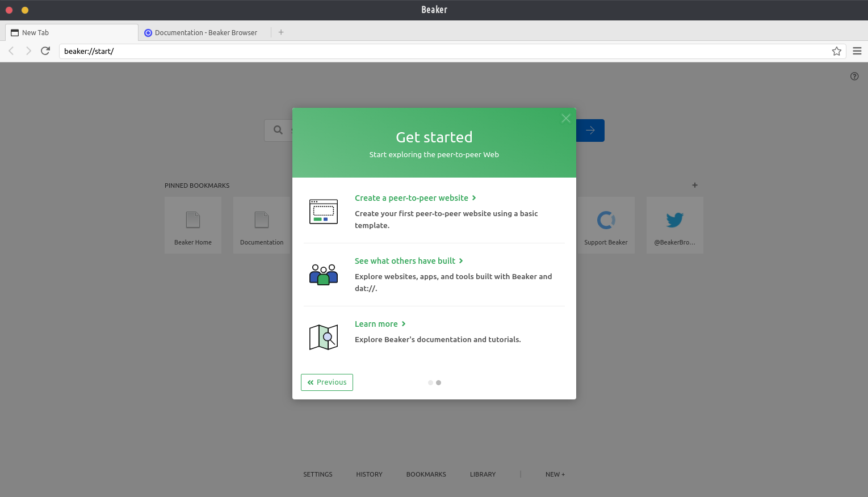Click the Previous button
This screenshot has width=868, height=497.
[x=327, y=382]
